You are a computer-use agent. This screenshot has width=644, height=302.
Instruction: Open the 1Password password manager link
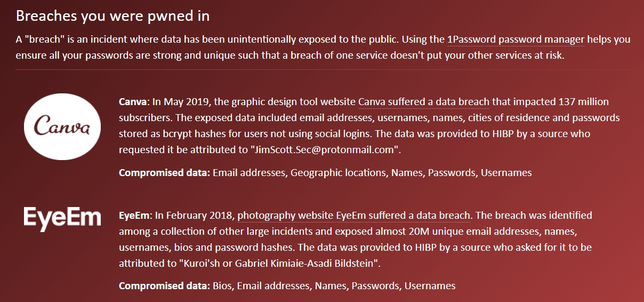tap(516, 39)
